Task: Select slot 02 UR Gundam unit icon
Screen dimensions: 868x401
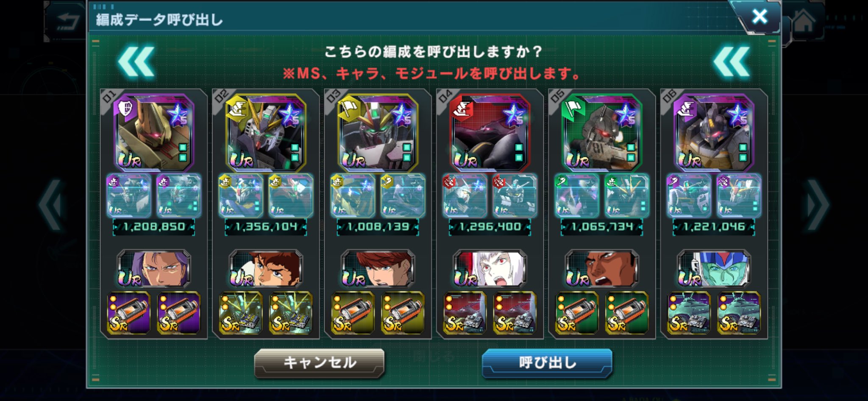Action: [266, 132]
